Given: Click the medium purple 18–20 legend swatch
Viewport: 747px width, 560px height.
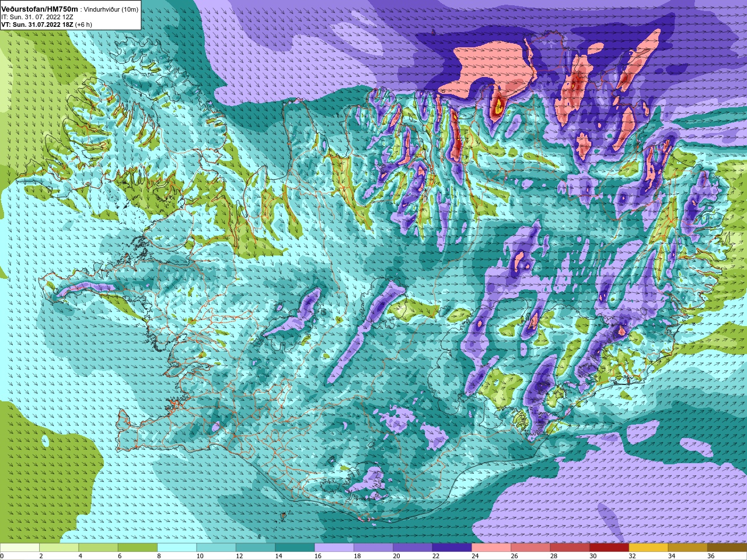Looking at the screenshot, I should 373,548.
